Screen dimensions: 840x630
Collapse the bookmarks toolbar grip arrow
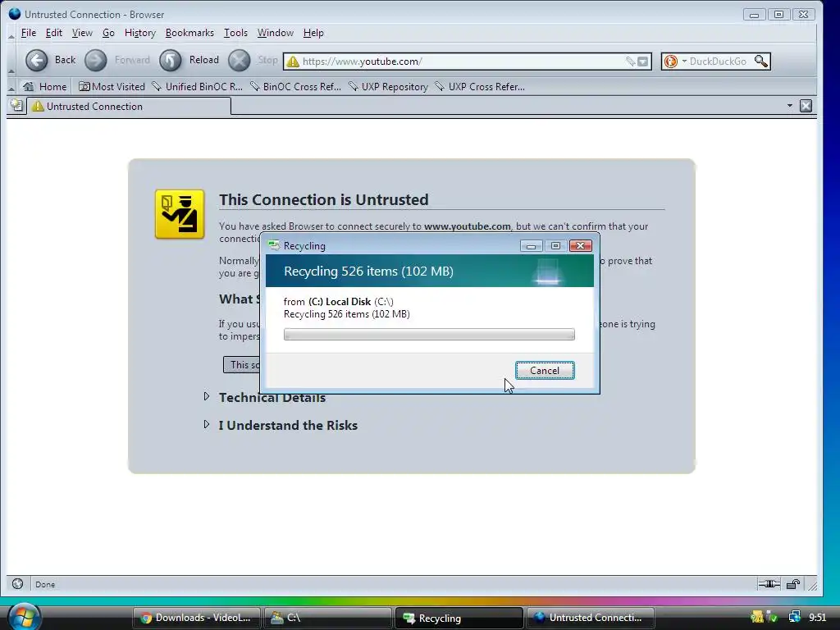coord(11,89)
